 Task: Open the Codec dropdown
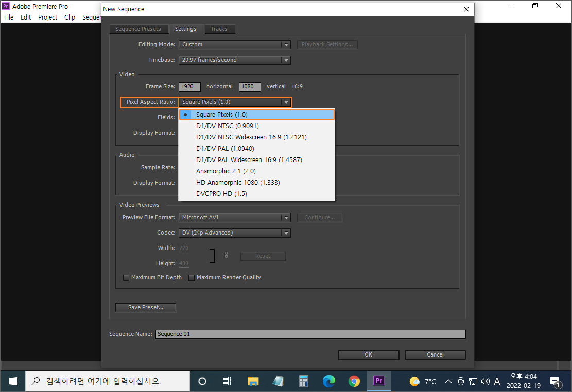[235, 233]
